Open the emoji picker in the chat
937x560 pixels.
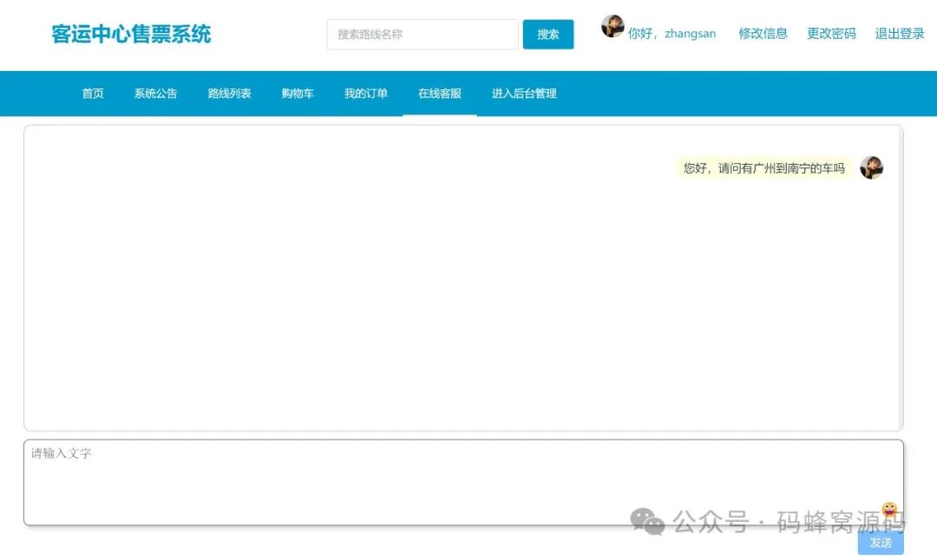[887, 511]
